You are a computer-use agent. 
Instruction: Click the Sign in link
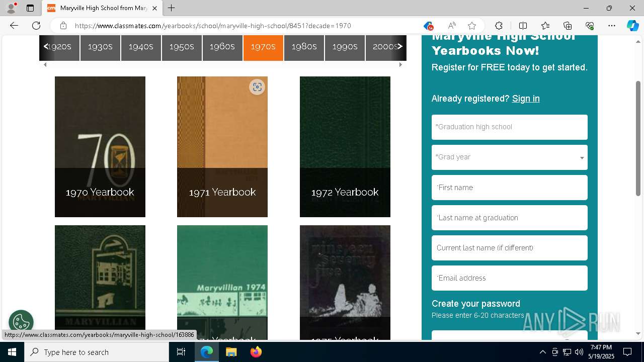526,99
